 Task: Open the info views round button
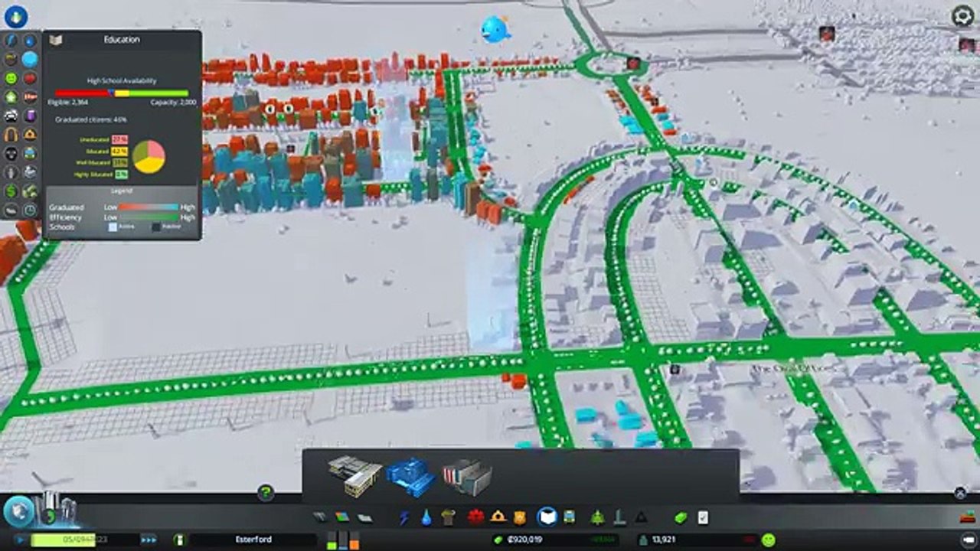(x=16, y=16)
